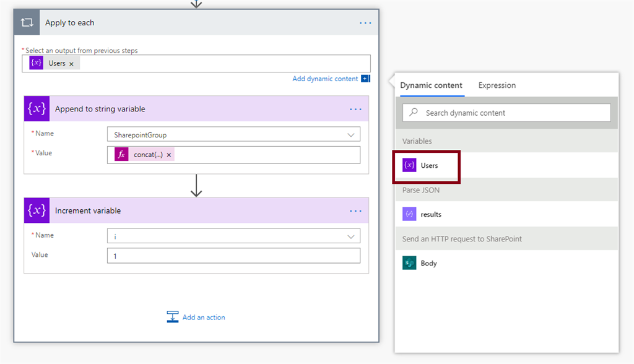Select Users variable in dynamic content

(x=428, y=165)
